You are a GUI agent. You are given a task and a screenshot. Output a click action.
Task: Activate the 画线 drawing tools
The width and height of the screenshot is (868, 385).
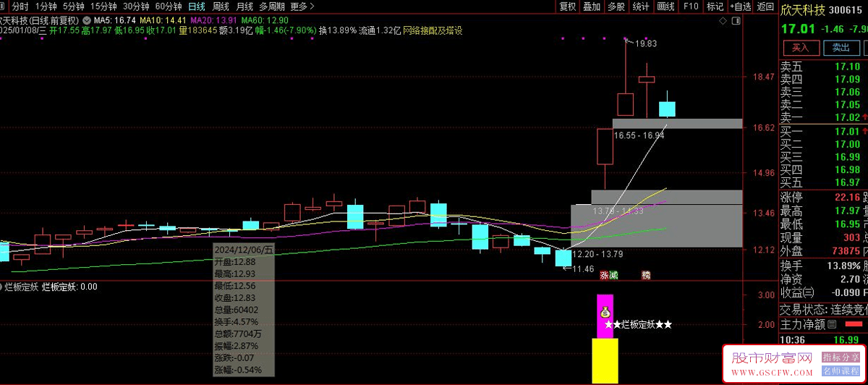(x=665, y=7)
